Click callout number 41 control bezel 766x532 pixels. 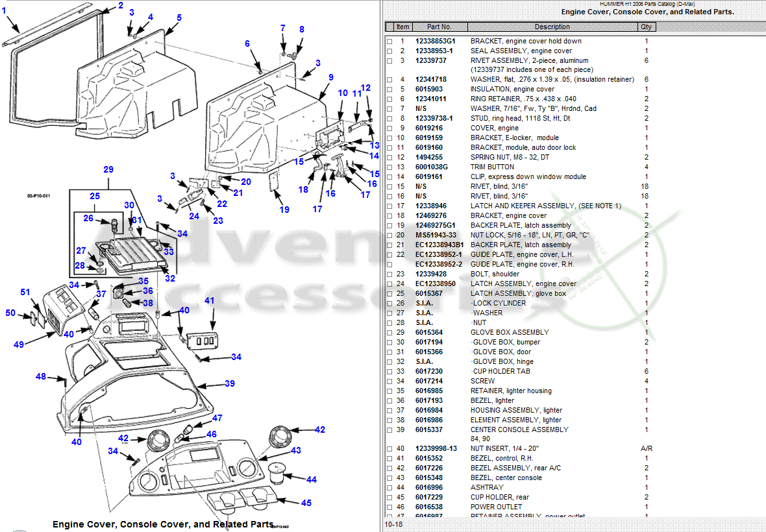[x=210, y=300]
